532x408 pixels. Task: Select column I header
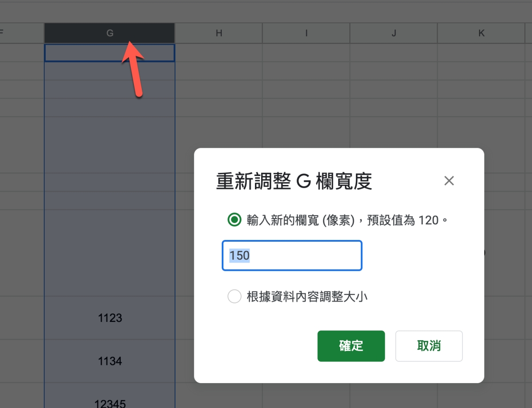point(306,33)
